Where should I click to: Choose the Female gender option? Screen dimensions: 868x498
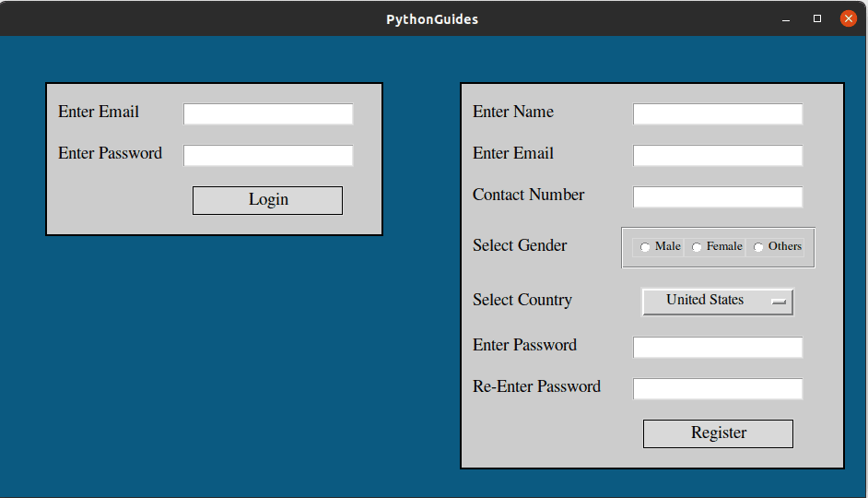(x=698, y=247)
